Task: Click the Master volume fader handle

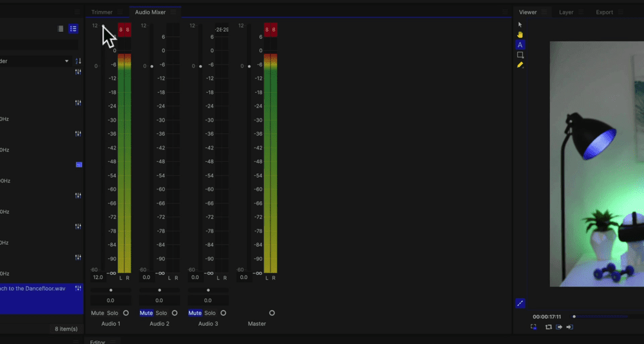Action: (x=249, y=66)
